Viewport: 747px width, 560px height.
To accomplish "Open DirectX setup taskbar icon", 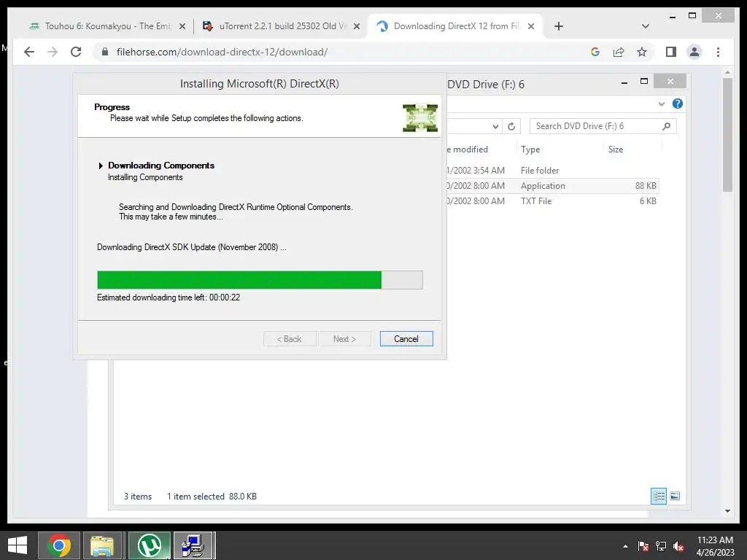I will click(193, 545).
